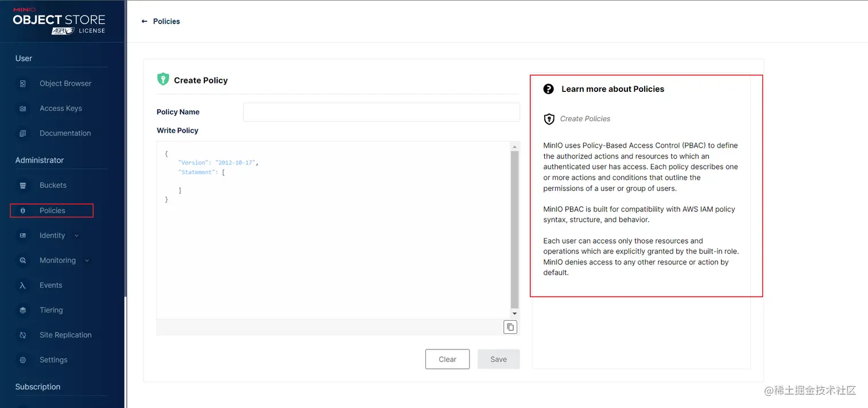Click the Subscription section heading
Viewport: 868px width, 408px height.
coord(38,387)
